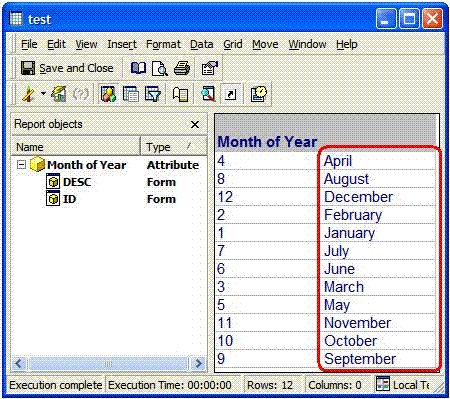The height and width of the screenshot is (399, 450).
Task: Click the grid pages toolbar icon
Action: coord(131,94)
